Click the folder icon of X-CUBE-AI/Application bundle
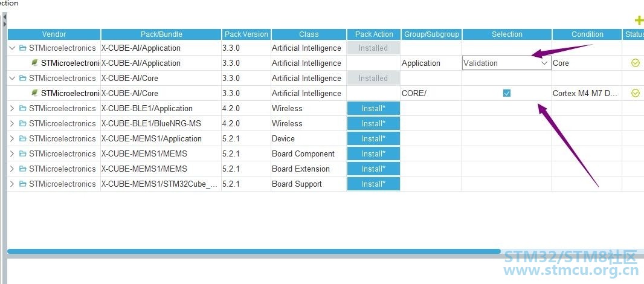The width and height of the screenshot is (644, 284). click(22, 48)
